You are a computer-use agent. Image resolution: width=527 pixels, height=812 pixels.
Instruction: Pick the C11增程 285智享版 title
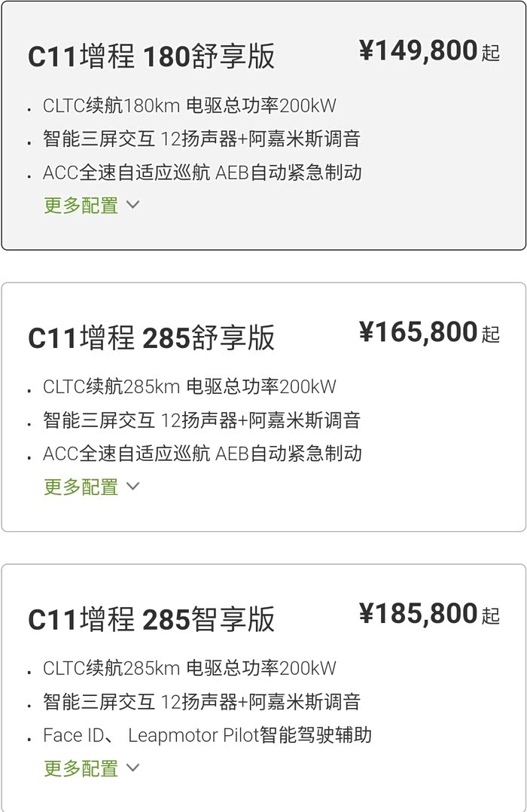coord(151,620)
